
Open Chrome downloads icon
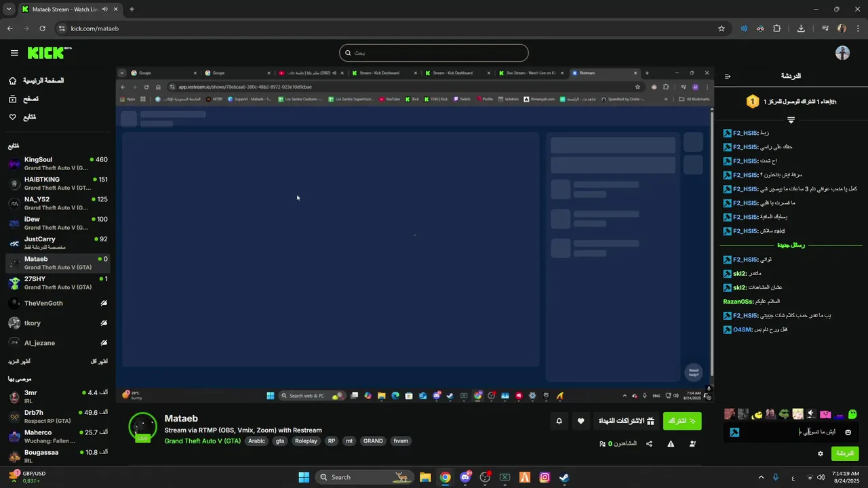click(x=801, y=28)
